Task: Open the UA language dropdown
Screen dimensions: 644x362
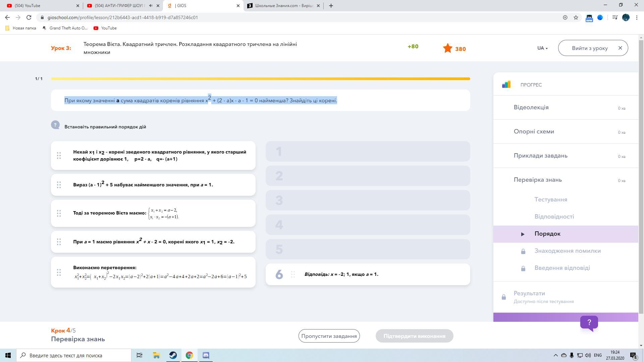Action: point(542,48)
